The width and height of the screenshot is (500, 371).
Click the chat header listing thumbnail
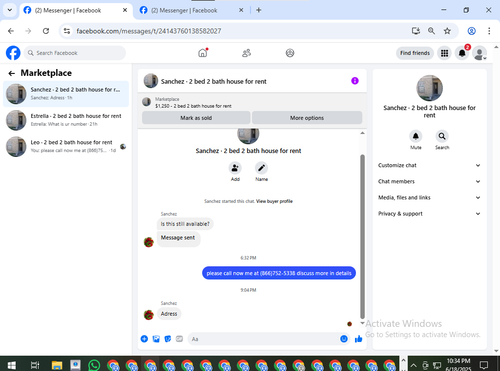(151, 81)
